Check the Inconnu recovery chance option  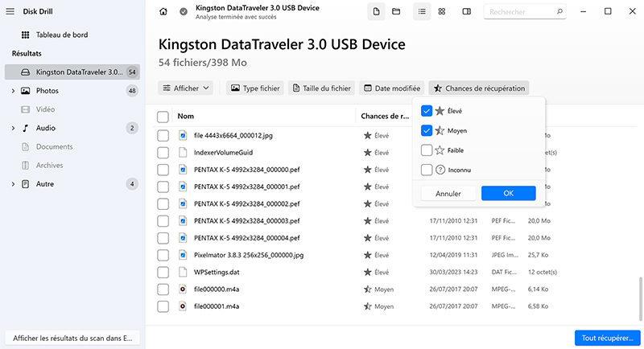click(427, 170)
